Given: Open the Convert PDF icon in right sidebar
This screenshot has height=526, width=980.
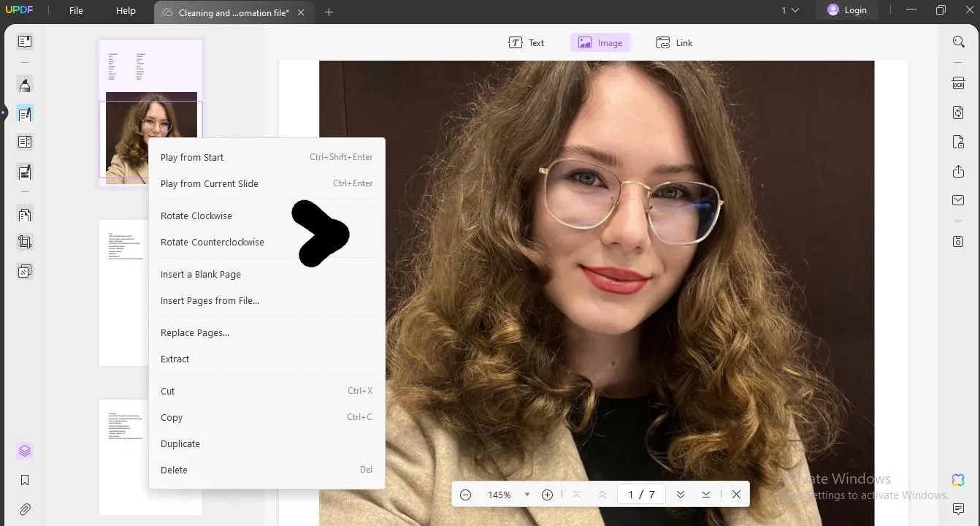Looking at the screenshot, I should 958,113.
